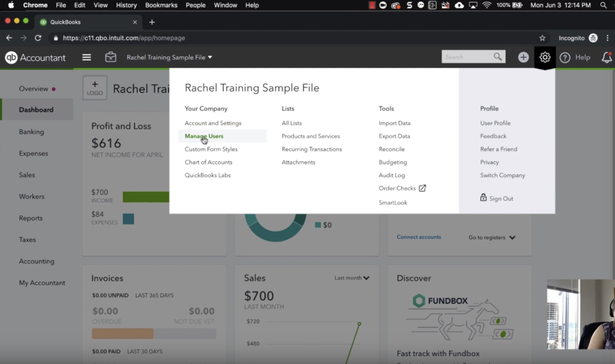This screenshot has height=364, width=615.
Task: Open the Apple menu
Action: tap(11, 5)
